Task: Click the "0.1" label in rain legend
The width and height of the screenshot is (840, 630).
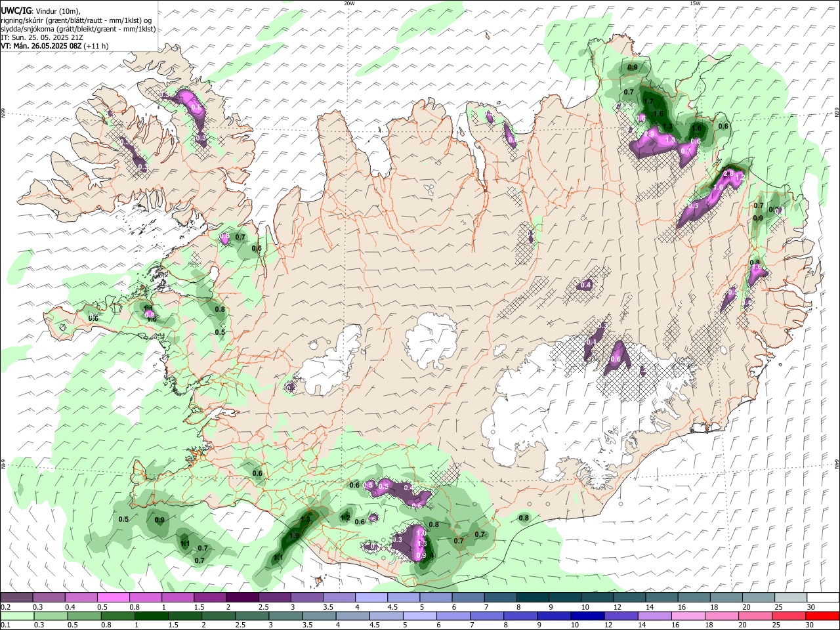Action: click(x=6, y=625)
